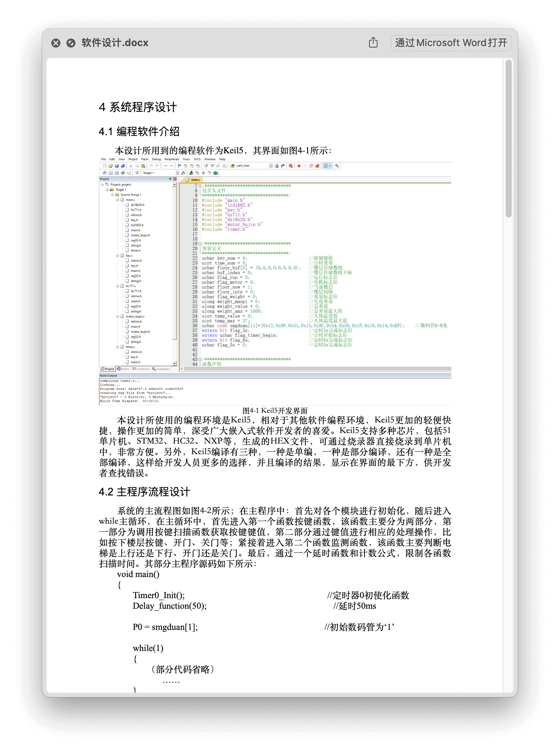
Task: Click the paragraph starting '系统的主流程图如图4-2所示'
Action: [x=275, y=537]
